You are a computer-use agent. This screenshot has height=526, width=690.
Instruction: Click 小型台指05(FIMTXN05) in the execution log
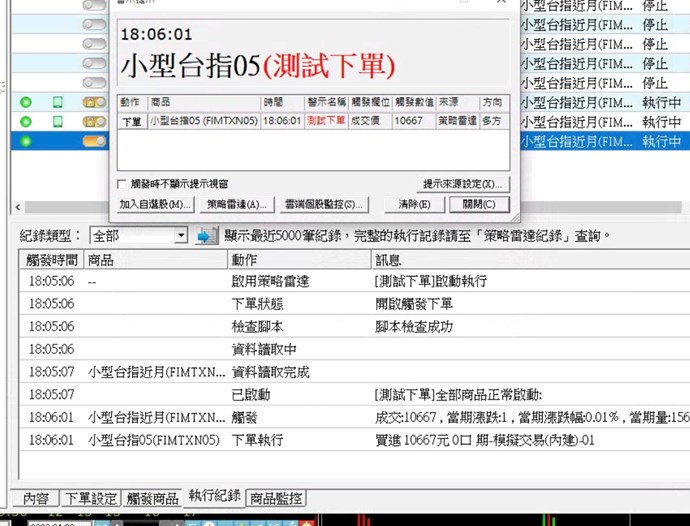(154, 440)
